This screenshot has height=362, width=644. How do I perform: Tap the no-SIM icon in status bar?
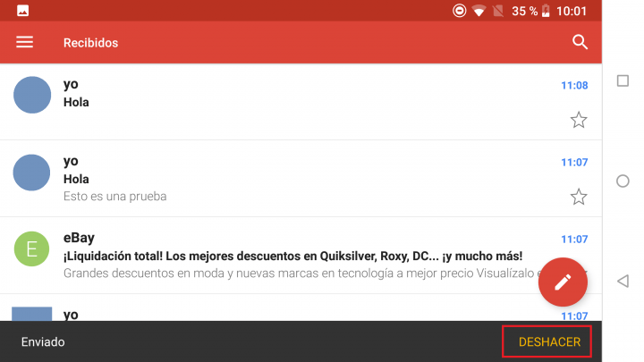pos(498,11)
